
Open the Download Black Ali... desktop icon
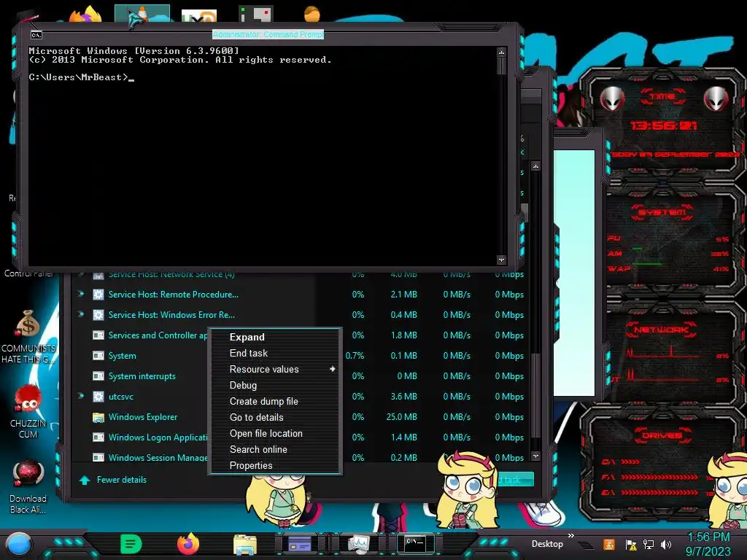pyautogui.click(x=28, y=474)
